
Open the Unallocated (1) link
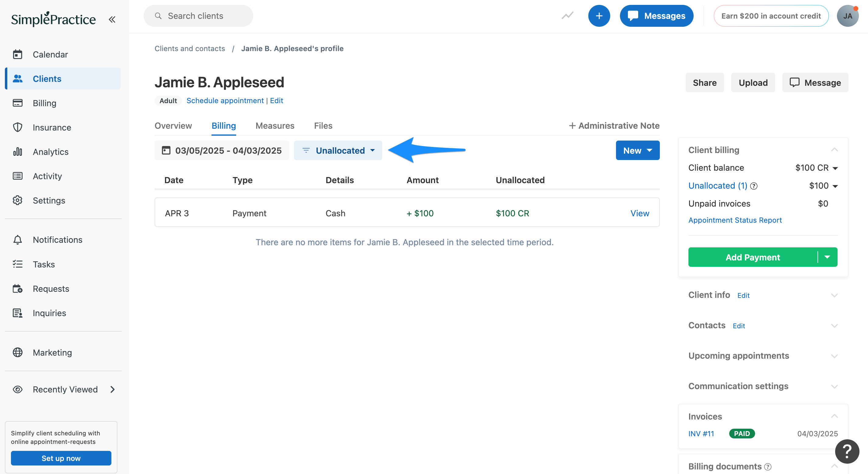click(718, 186)
